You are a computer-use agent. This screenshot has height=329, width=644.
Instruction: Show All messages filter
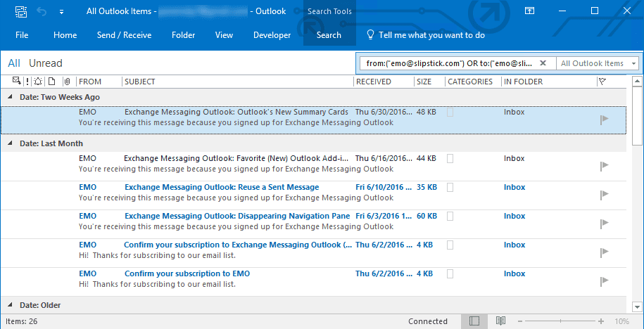point(14,63)
